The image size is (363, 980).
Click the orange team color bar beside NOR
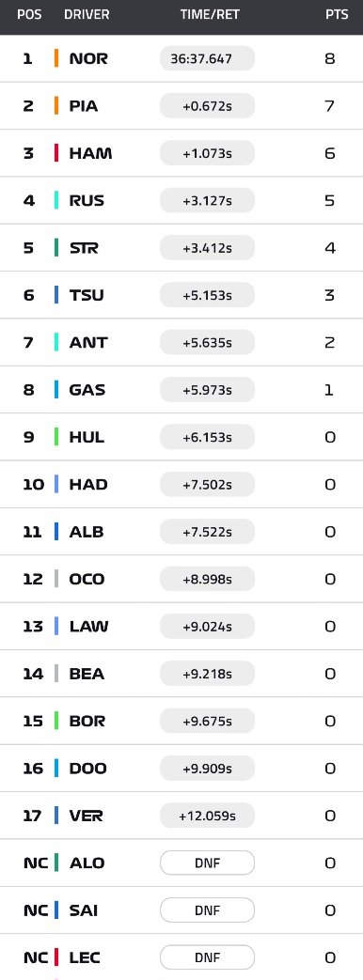click(56, 59)
